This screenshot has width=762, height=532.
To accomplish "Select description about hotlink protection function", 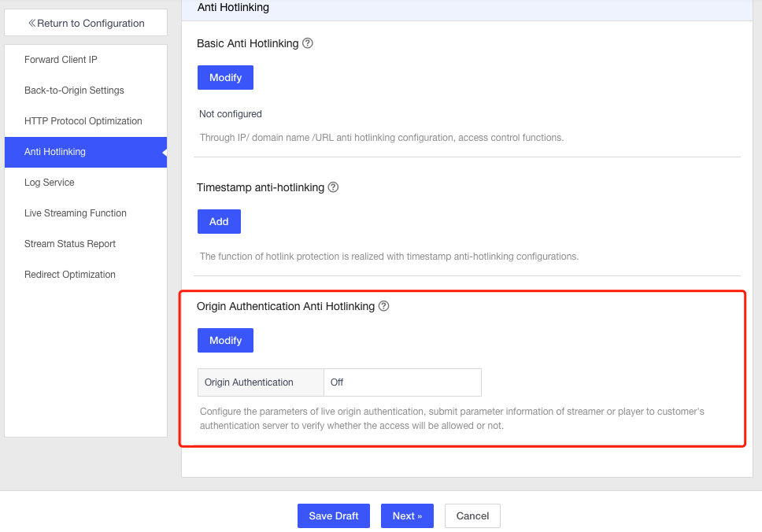I will tap(389, 257).
